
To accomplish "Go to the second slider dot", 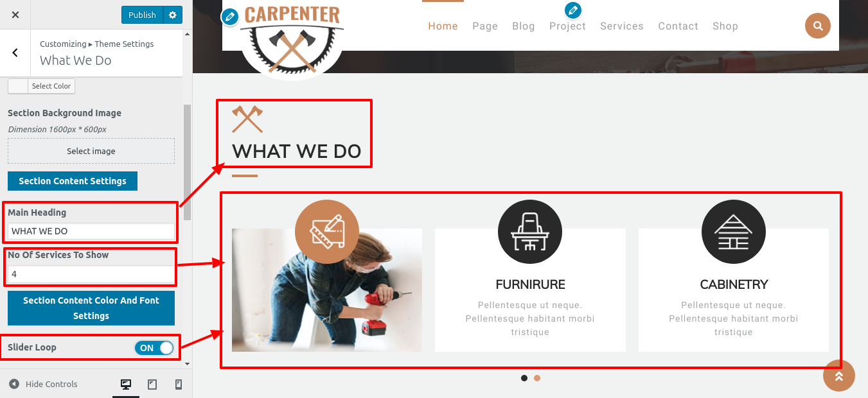I will pyautogui.click(x=537, y=378).
